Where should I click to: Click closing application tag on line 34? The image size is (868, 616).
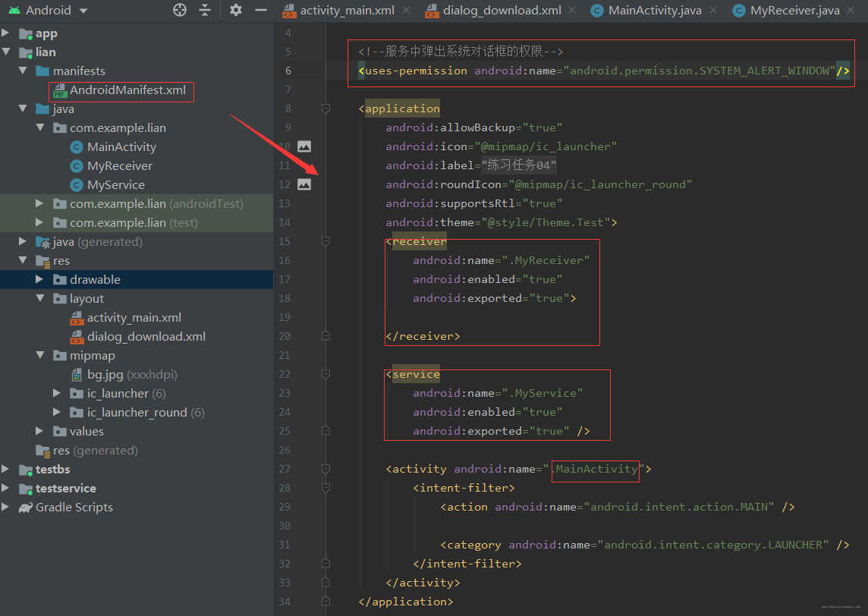pyautogui.click(x=406, y=602)
